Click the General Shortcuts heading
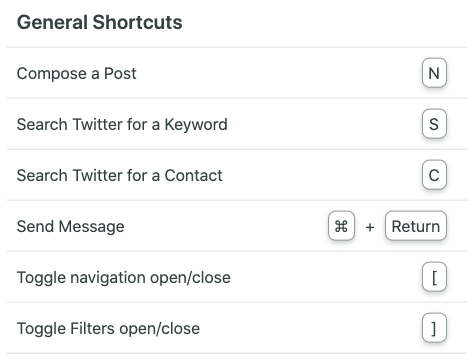 (100, 22)
